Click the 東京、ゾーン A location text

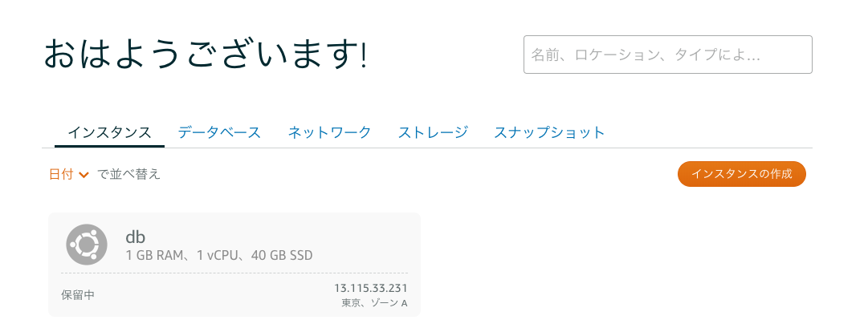(x=374, y=303)
